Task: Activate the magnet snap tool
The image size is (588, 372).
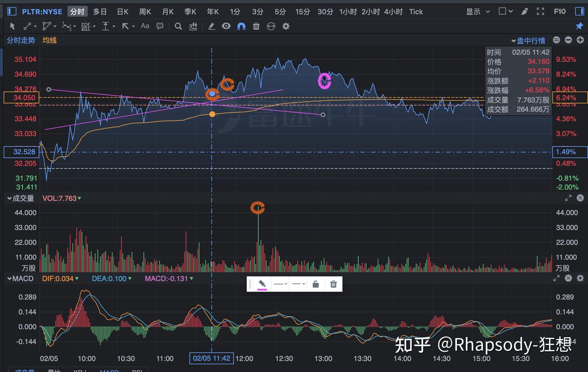Action: coord(241,26)
